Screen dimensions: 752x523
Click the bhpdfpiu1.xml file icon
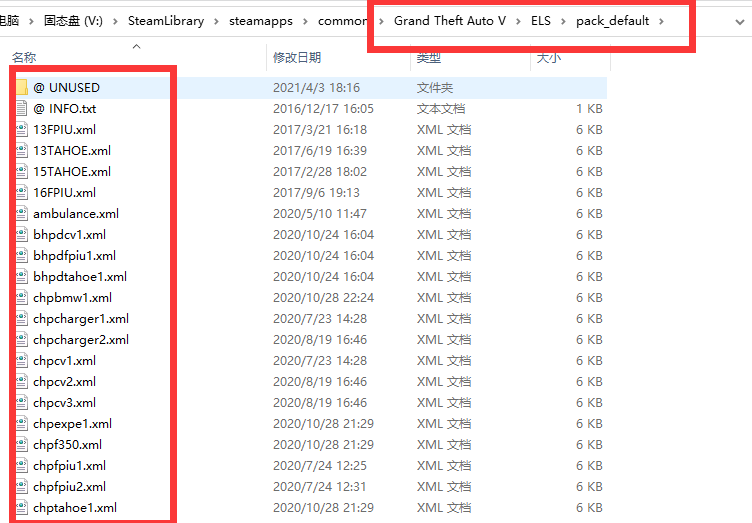click(x=22, y=256)
